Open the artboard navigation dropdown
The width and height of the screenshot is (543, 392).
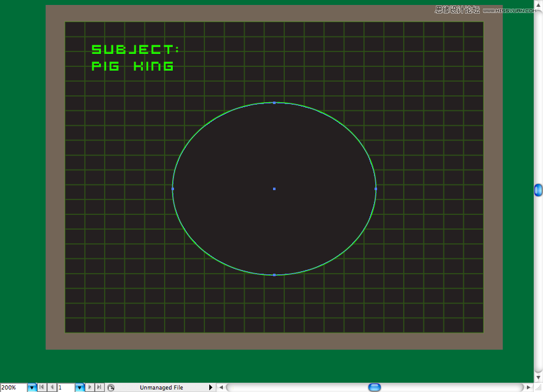80,388
